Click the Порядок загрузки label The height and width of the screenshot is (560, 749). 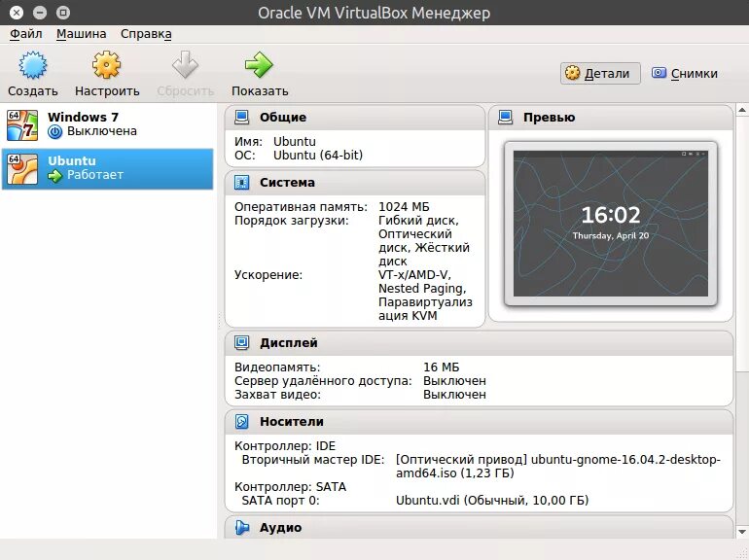point(292,221)
